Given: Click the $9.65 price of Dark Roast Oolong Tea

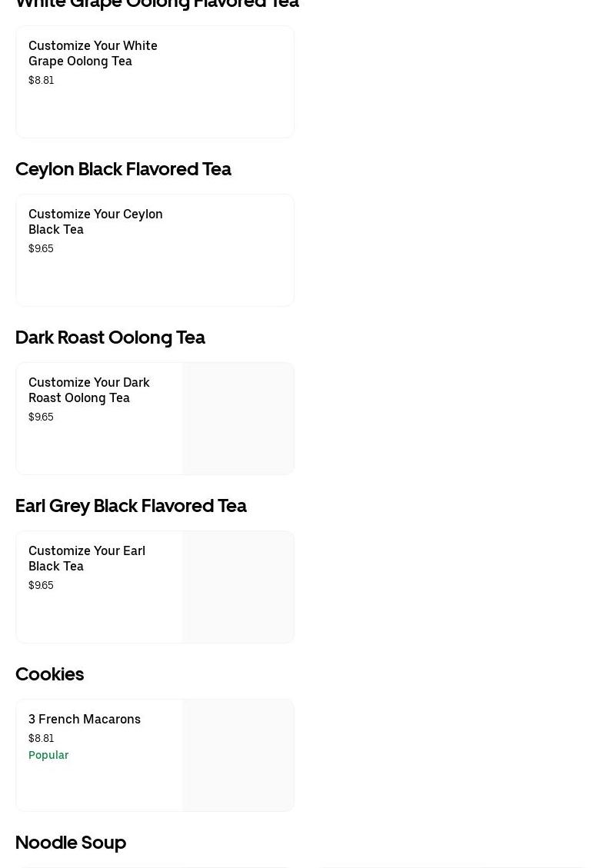Looking at the screenshot, I should click(42, 417).
